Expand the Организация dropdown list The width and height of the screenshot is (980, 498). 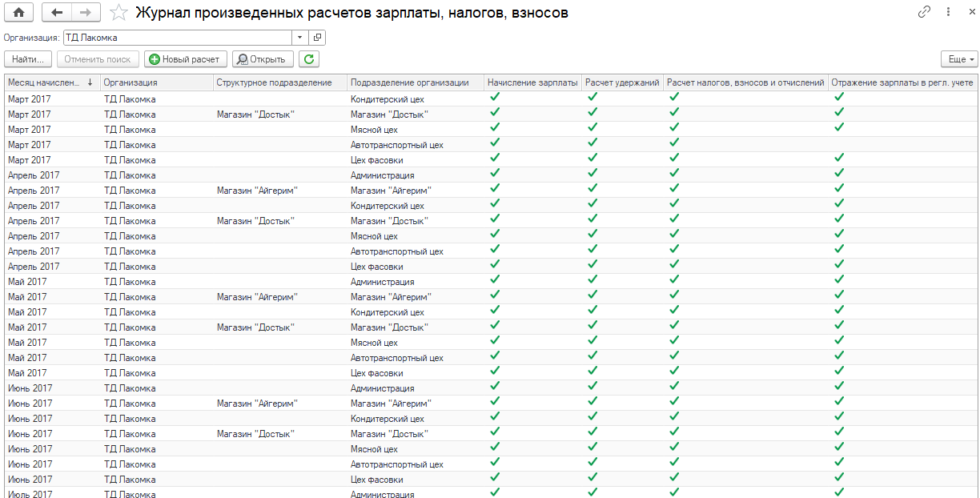[300, 37]
